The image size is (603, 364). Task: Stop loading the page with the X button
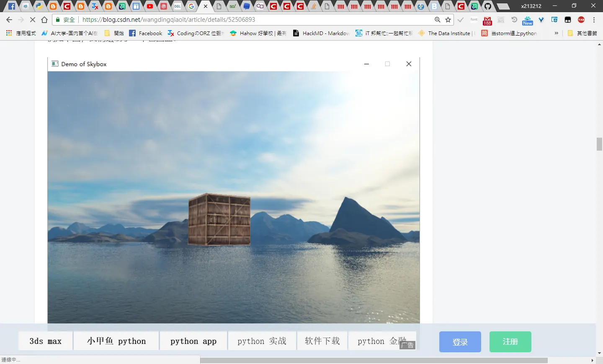click(32, 20)
